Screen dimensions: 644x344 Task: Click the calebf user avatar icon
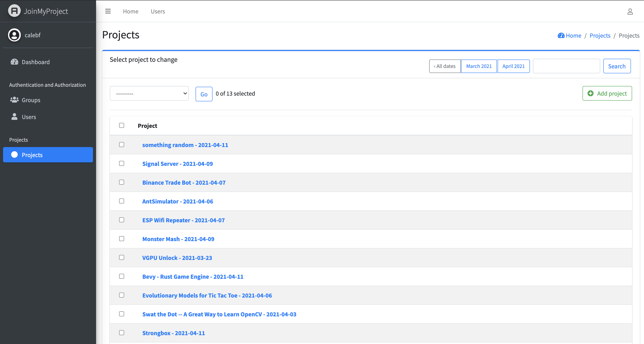tap(14, 35)
